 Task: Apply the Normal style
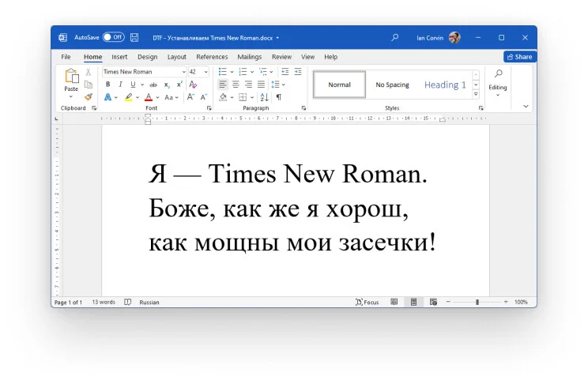pos(339,85)
